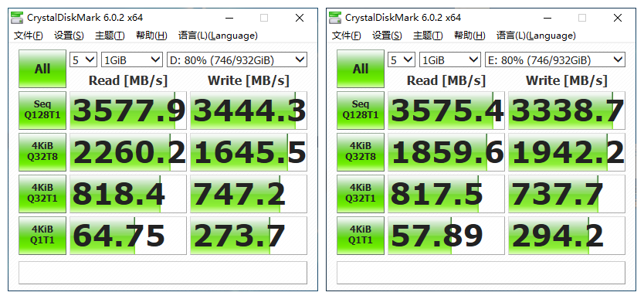Click the empty comment field in D: window
The image size is (644, 299).
(163, 272)
